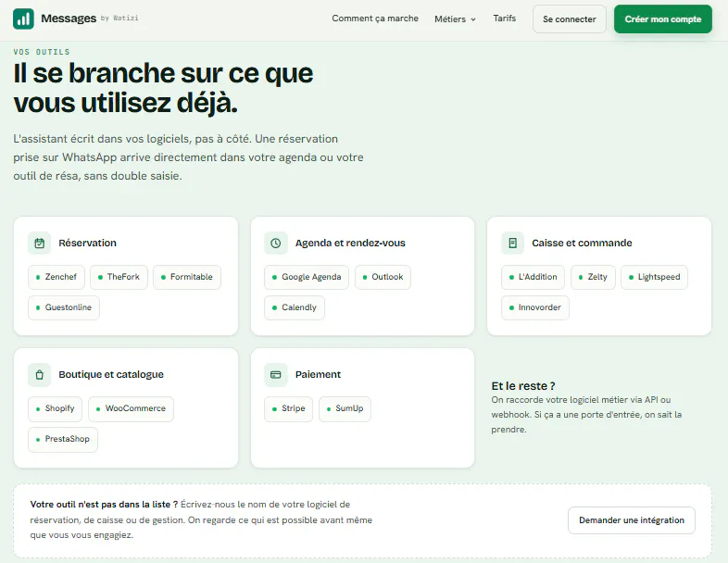Select the Outlook chip
This screenshot has width=728, height=563.
coord(383,277)
